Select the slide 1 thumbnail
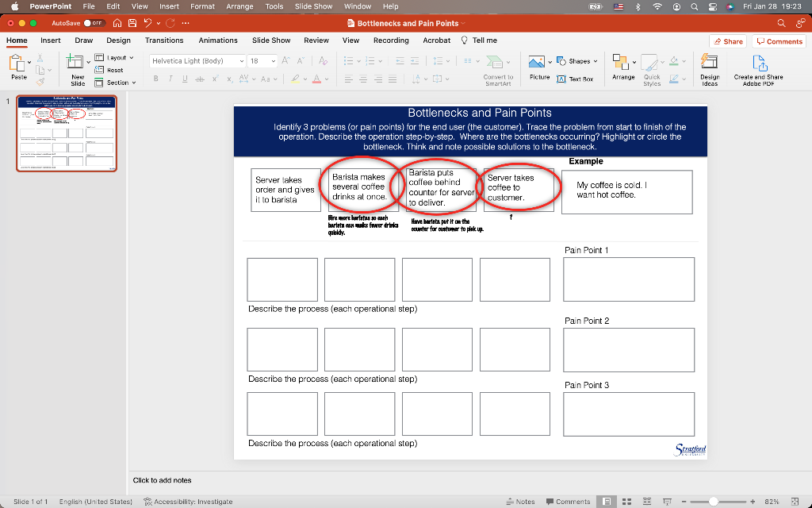The image size is (812, 508). click(x=67, y=134)
